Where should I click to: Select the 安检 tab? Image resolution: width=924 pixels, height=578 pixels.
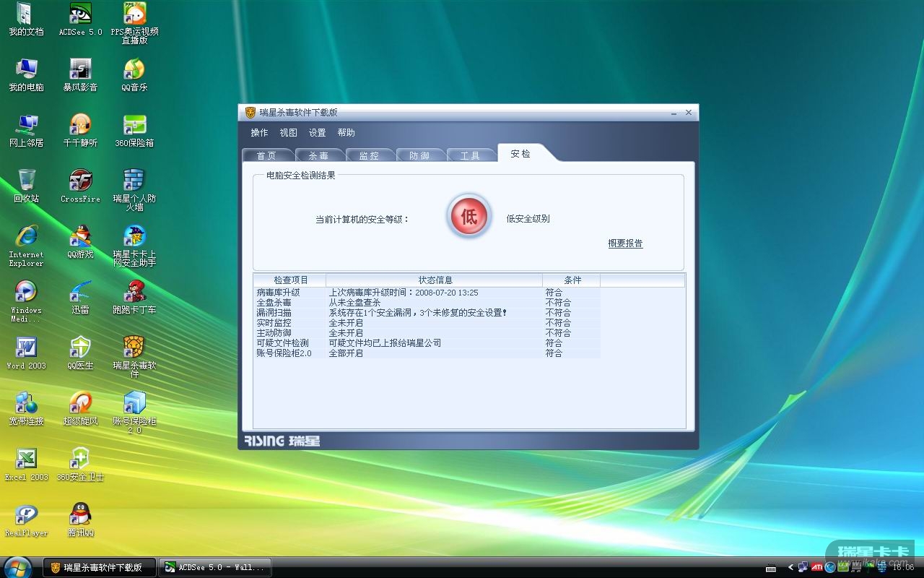520,153
